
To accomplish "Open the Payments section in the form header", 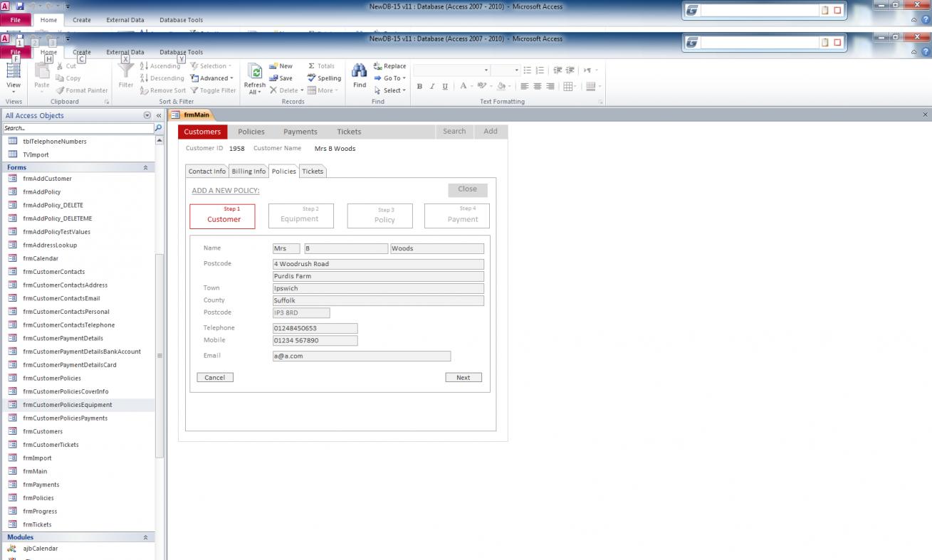I will pyautogui.click(x=300, y=132).
